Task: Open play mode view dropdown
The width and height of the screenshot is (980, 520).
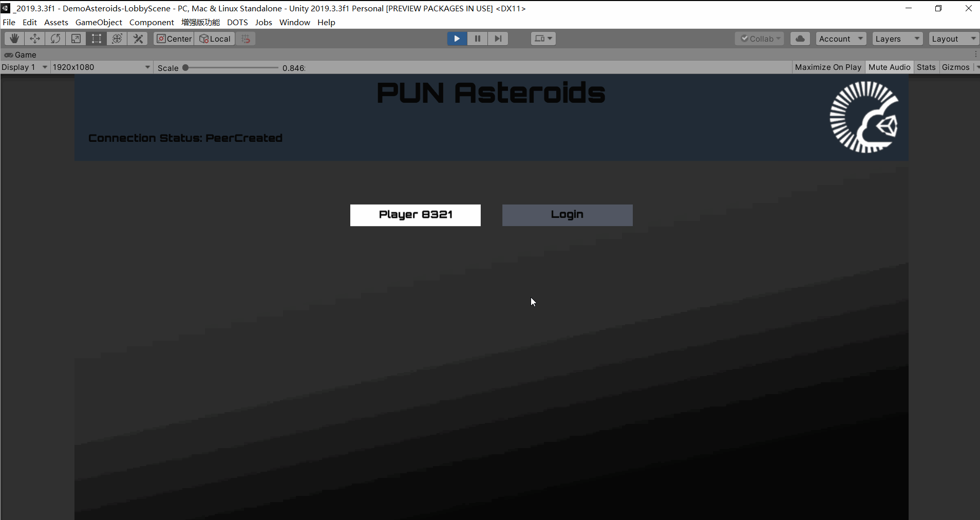Action: [543, 39]
